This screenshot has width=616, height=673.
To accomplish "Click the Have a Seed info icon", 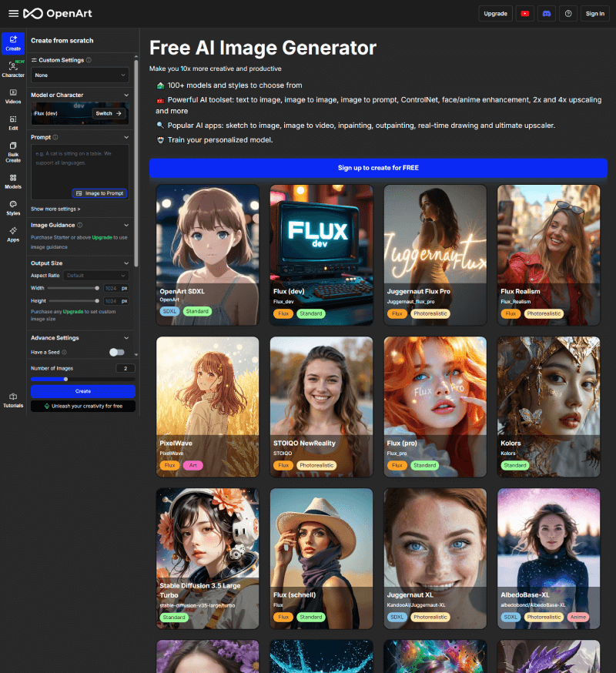I will 65,353.
